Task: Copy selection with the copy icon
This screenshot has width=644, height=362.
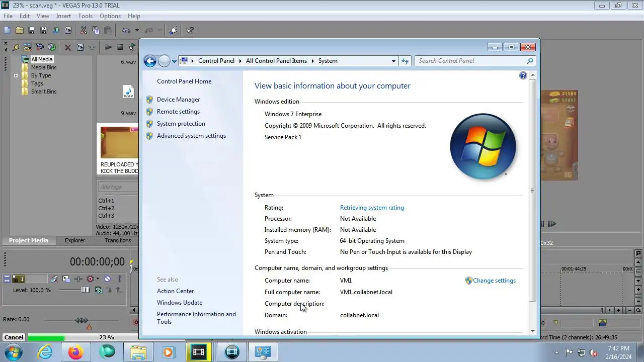Action: coord(96,30)
